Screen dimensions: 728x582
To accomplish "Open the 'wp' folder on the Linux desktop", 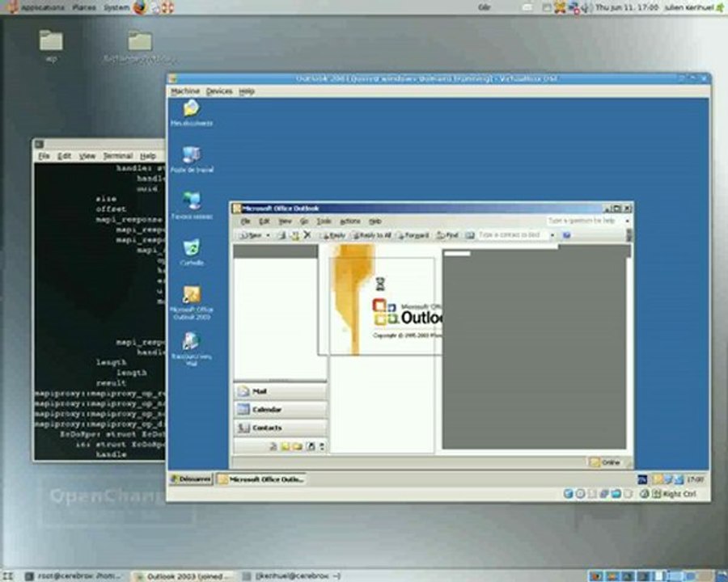I will (51, 45).
